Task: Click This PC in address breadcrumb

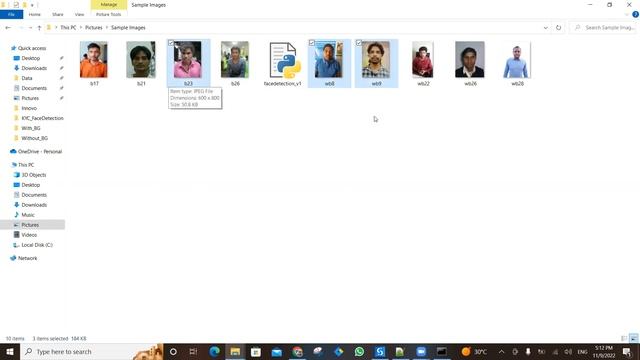Action: (68, 28)
